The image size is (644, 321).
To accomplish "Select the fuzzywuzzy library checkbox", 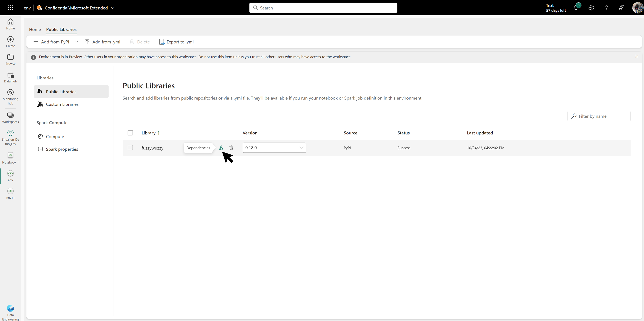I will (x=131, y=148).
